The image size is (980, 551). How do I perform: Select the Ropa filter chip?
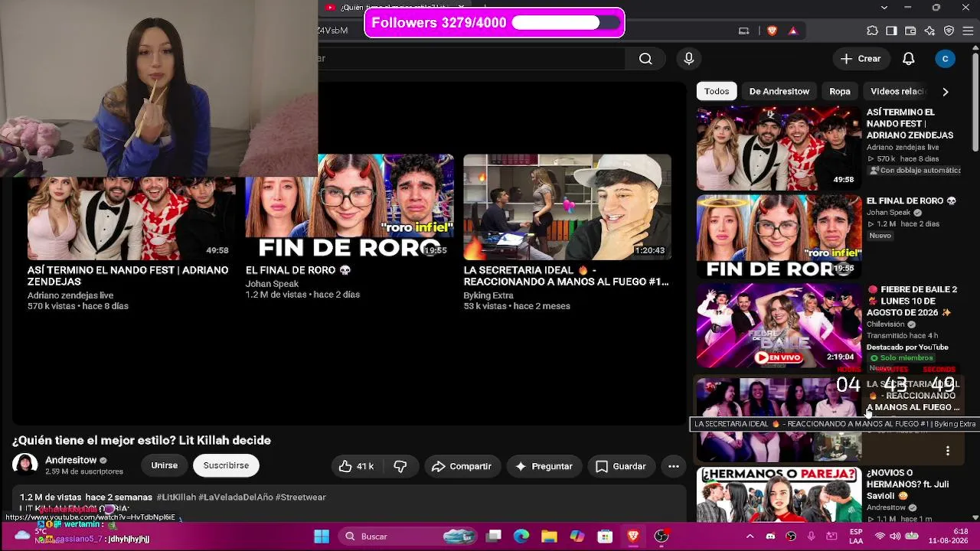(x=840, y=91)
